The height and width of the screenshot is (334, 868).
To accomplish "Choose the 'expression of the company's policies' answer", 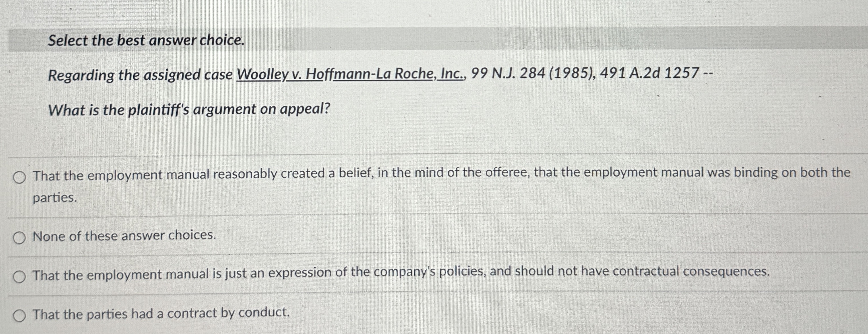I will 236,276.
